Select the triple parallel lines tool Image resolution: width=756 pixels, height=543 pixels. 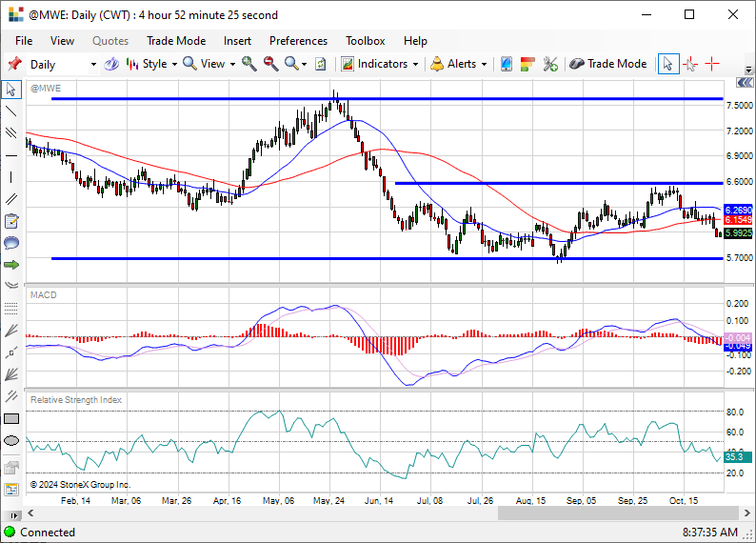pyautogui.click(x=11, y=133)
